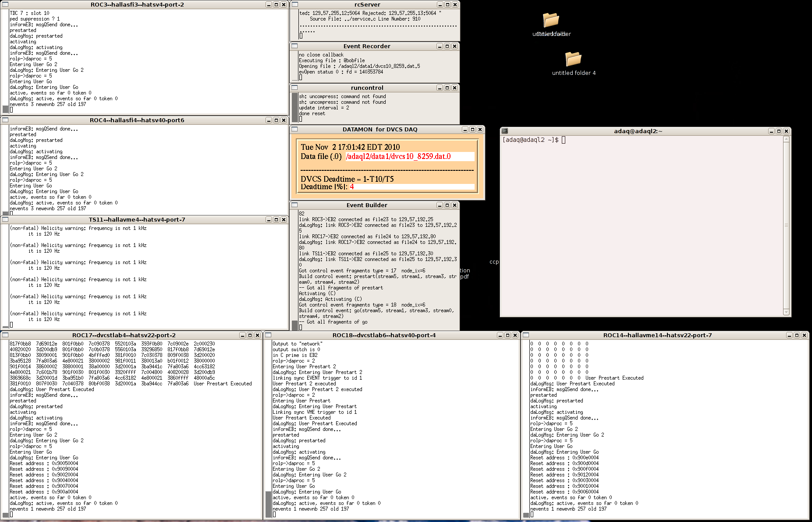Click 'evOpen status 0' line in Event Recorder
The height and width of the screenshot is (522, 812).
pos(341,72)
